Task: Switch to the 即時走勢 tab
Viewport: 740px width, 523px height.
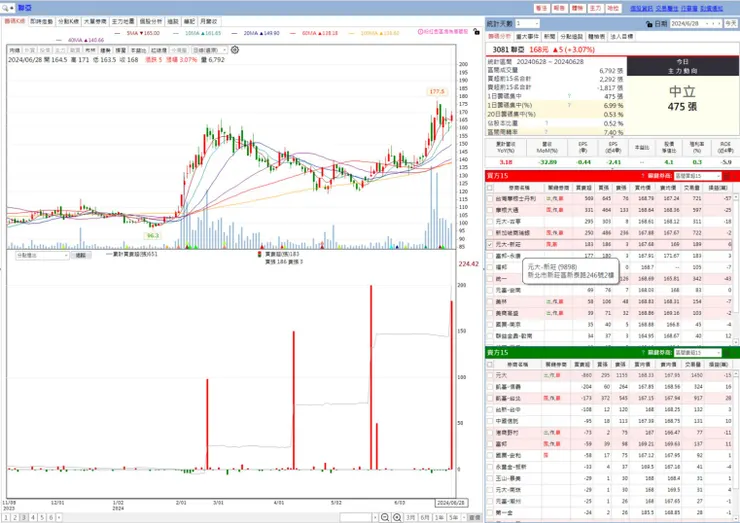Action: (42, 22)
